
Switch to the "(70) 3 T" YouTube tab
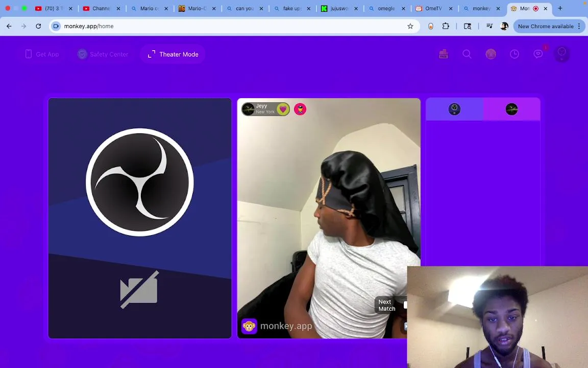click(x=53, y=8)
